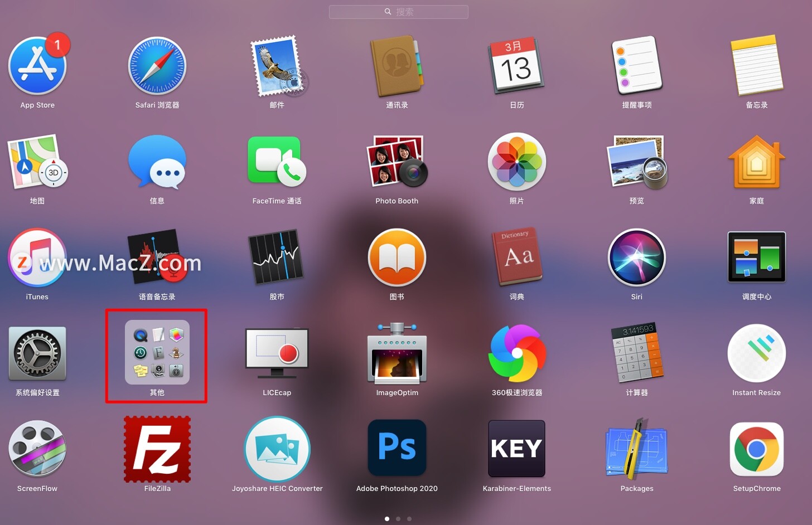Open ScreenFlow
Screen dimensions: 812x525
pyautogui.click(x=37, y=449)
